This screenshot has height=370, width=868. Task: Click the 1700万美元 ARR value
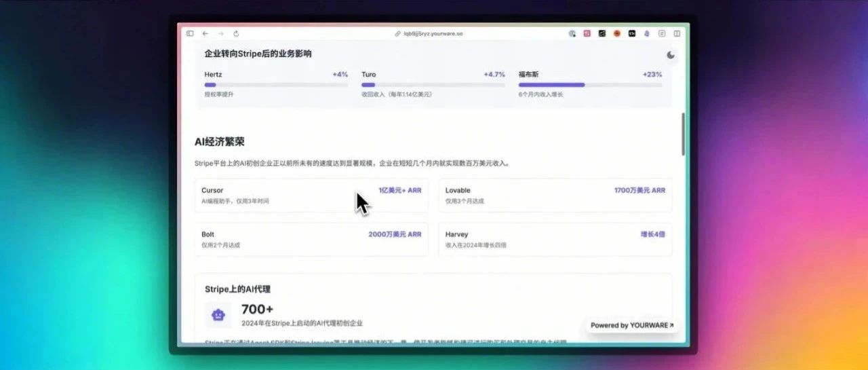click(x=639, y=191)
